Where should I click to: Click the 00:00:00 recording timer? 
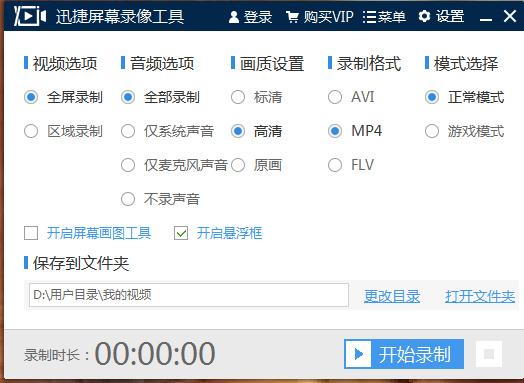pos(155,354)
